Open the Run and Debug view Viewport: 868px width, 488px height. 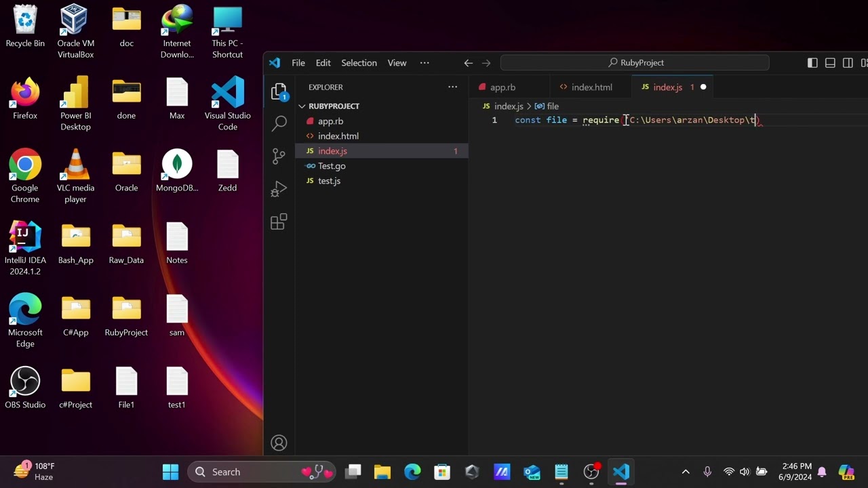pos(279,189)
